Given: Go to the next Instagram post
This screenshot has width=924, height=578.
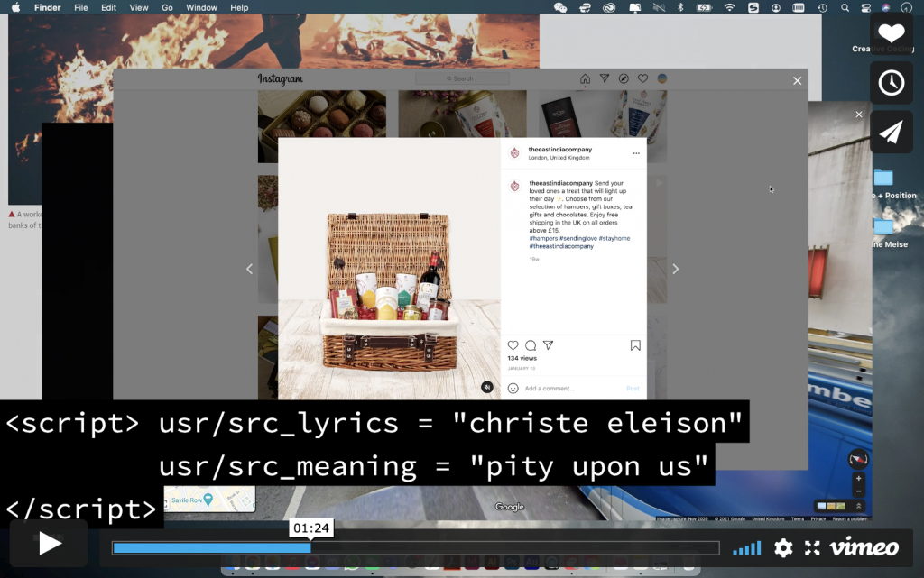Looking at the screenshot, I should (675, 269).
